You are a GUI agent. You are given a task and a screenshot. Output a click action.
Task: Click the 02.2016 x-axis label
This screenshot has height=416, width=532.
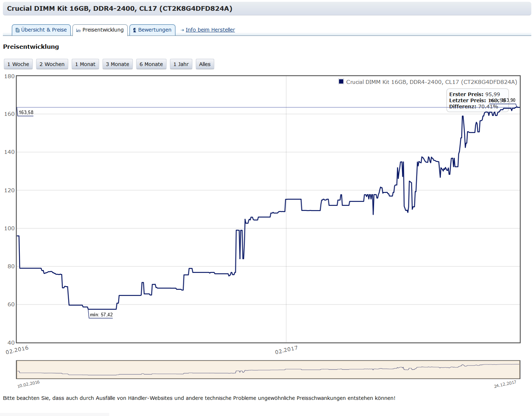tap(17, 350)
